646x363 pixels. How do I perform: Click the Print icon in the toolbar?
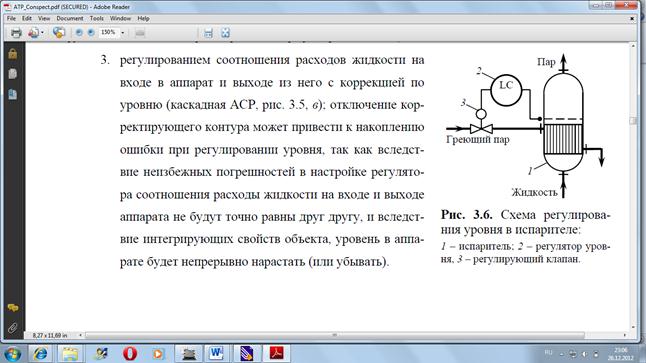16,33
